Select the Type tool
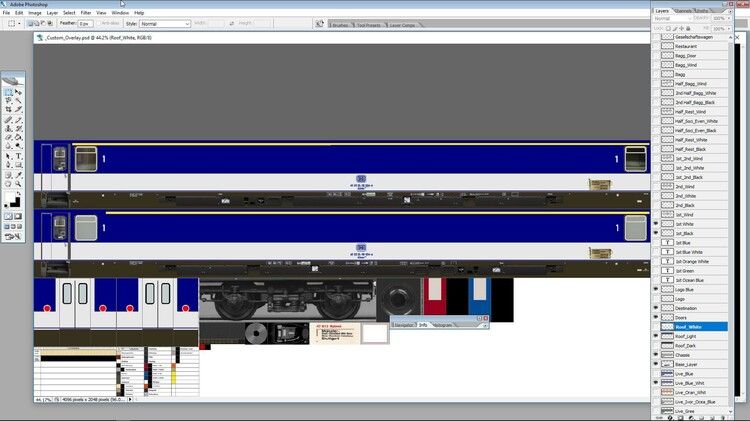Screen dimensions: 750x421 click(18, 156)
